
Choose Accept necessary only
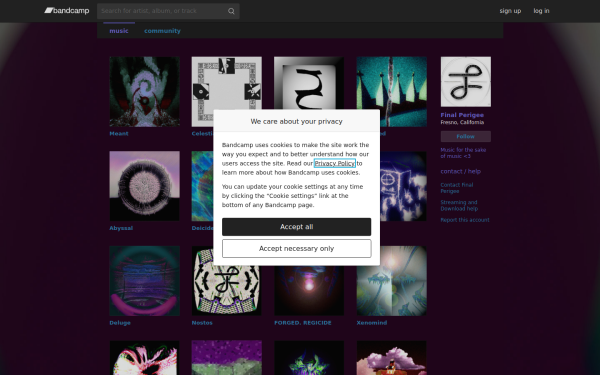pos(297,249)
